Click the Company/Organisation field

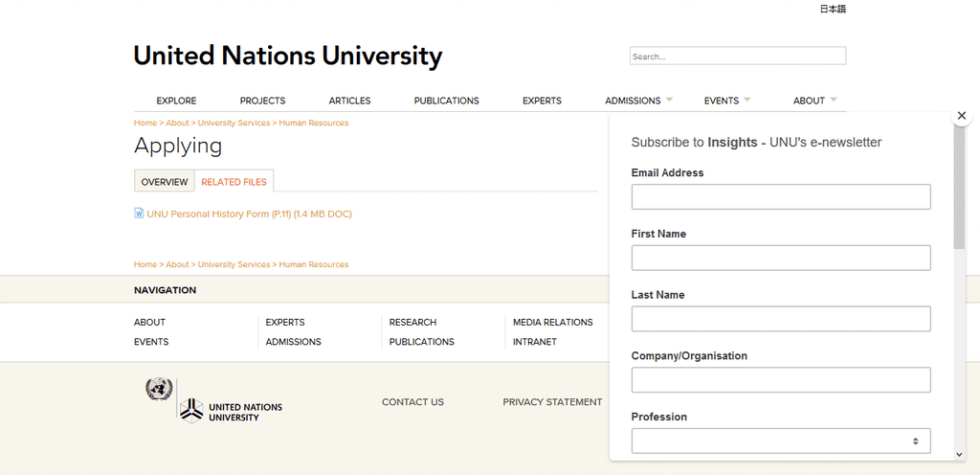click(781, 380)
